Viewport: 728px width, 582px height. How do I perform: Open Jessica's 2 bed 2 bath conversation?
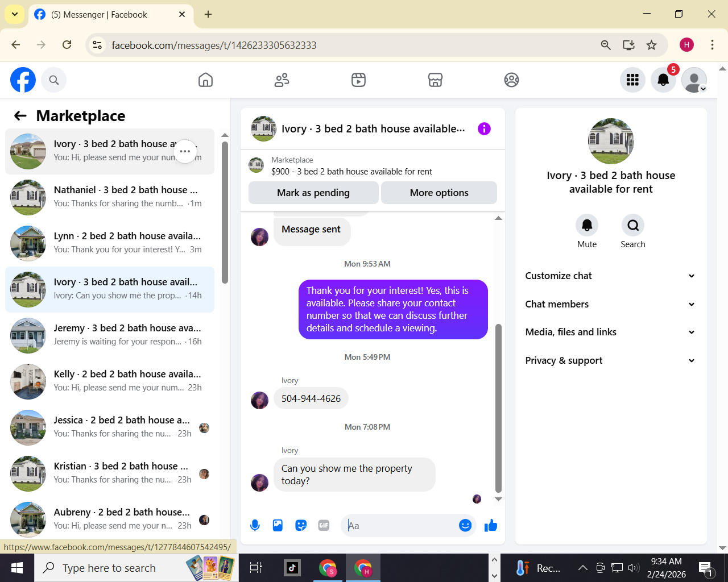click(x=110, y=427)
